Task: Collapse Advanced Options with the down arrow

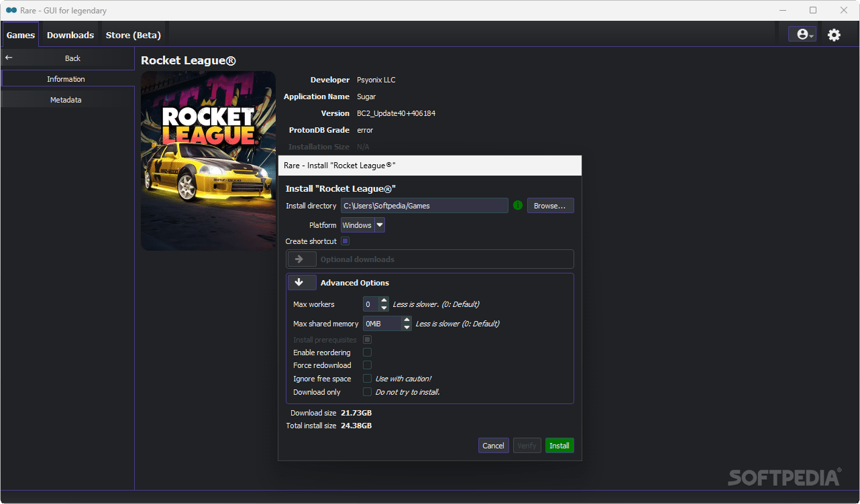Action: point(302,283)
